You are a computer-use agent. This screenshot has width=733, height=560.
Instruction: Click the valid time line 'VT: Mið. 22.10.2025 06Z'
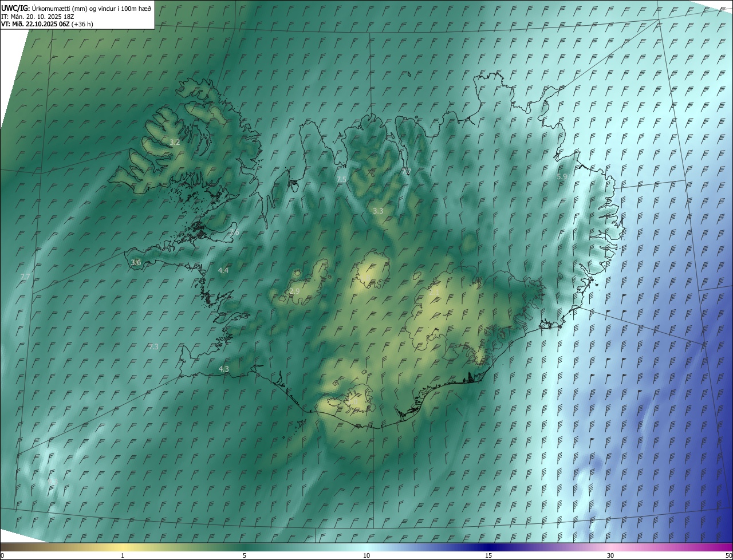35,24
